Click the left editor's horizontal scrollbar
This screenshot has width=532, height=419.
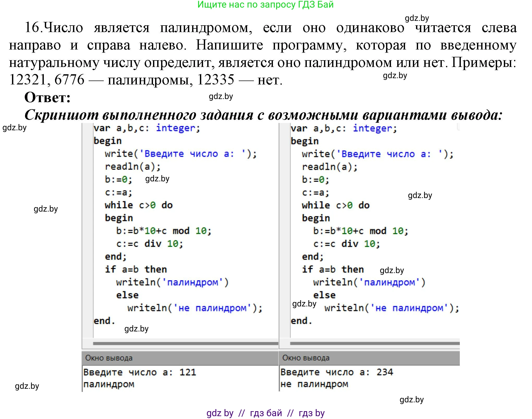[x=185, y=343]
